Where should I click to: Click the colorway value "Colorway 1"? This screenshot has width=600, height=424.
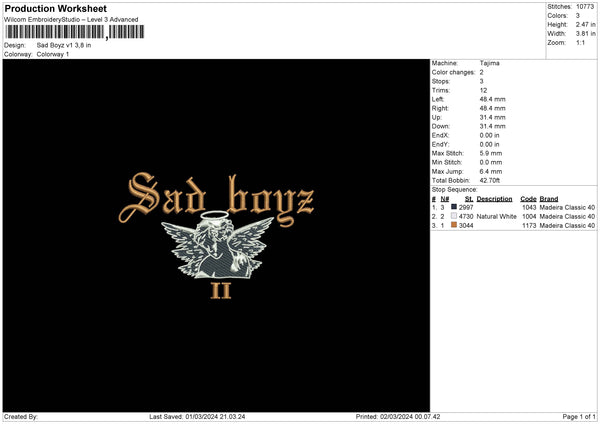pyautogui.click(x=53, y=54)
